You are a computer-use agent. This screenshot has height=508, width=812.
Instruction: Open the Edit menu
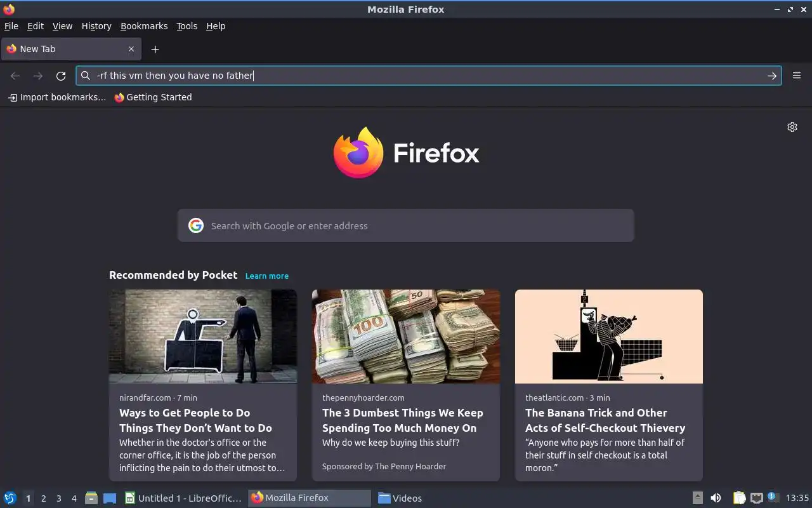point(36,26)
